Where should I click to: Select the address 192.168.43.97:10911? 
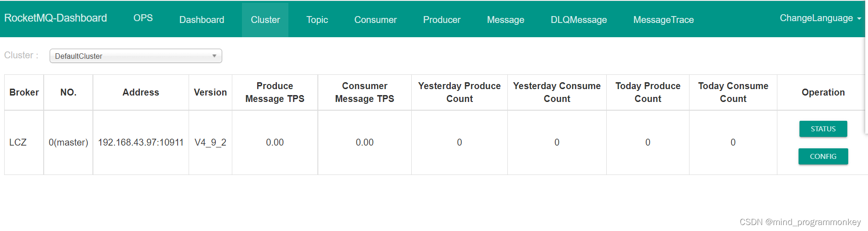[x=141, y=142]
